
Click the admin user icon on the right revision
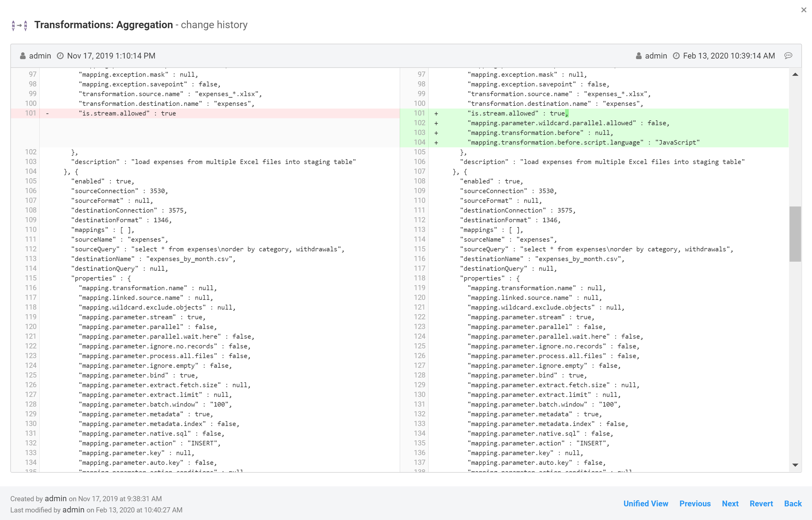point(638,55)
